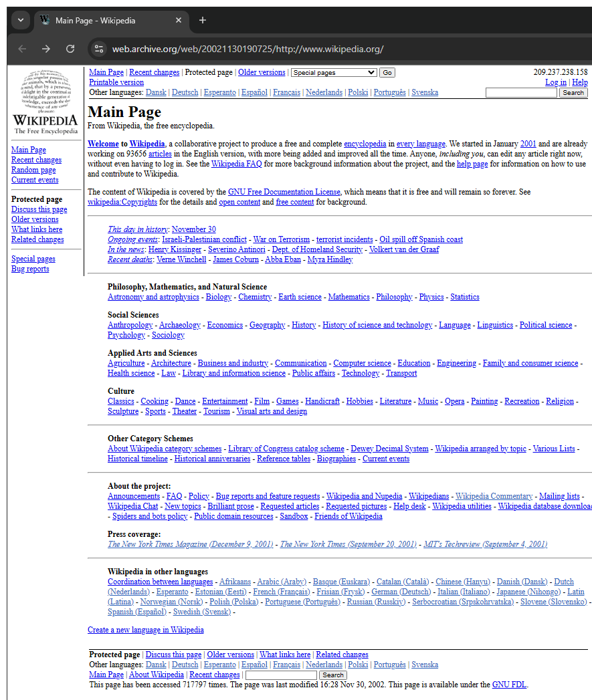592x700 pixels.
Task: Click November 30 under This day in history
Action: point(193,229)
